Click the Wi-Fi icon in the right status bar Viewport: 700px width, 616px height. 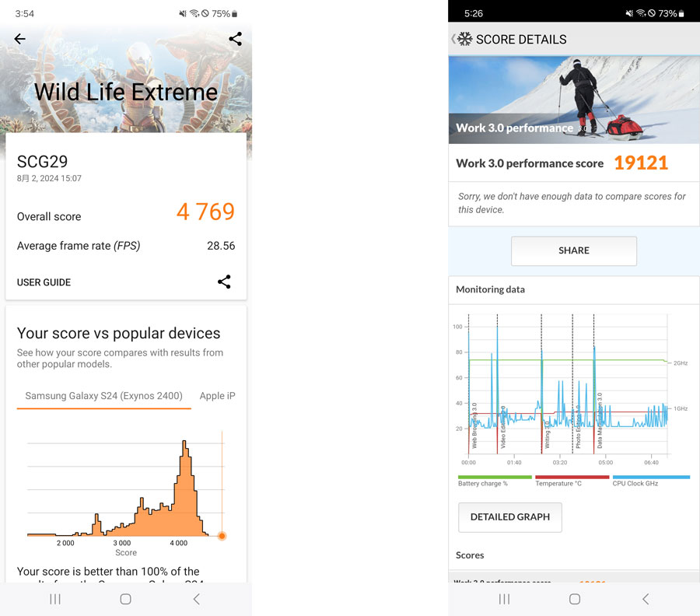[x=641, y=13]
